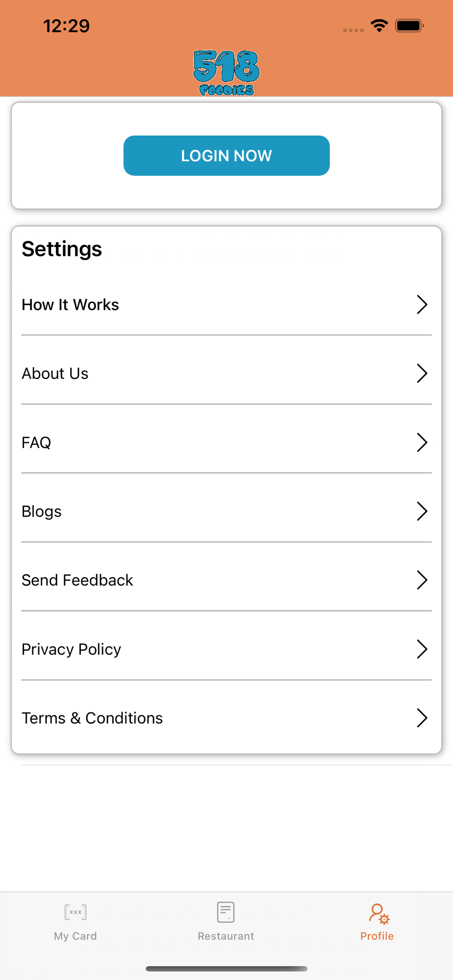Open the Profile gear icon
This screenshot has height=980, width=453.
(379, 914)
